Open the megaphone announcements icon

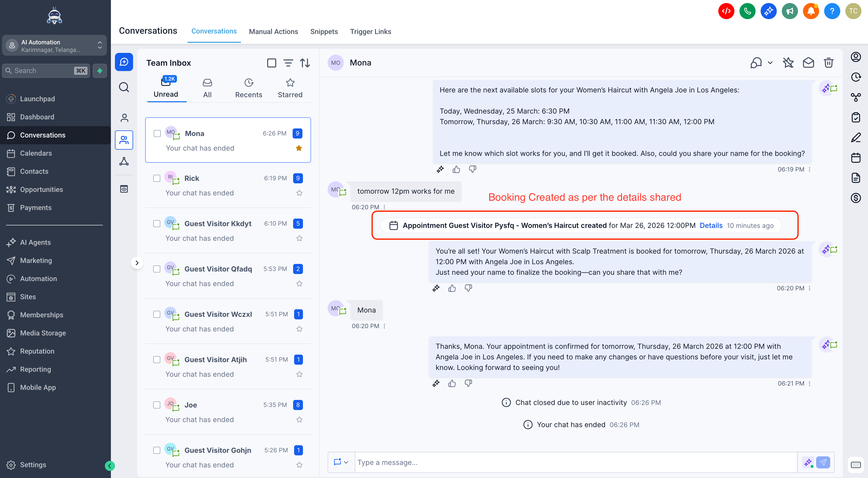point(789,11)
